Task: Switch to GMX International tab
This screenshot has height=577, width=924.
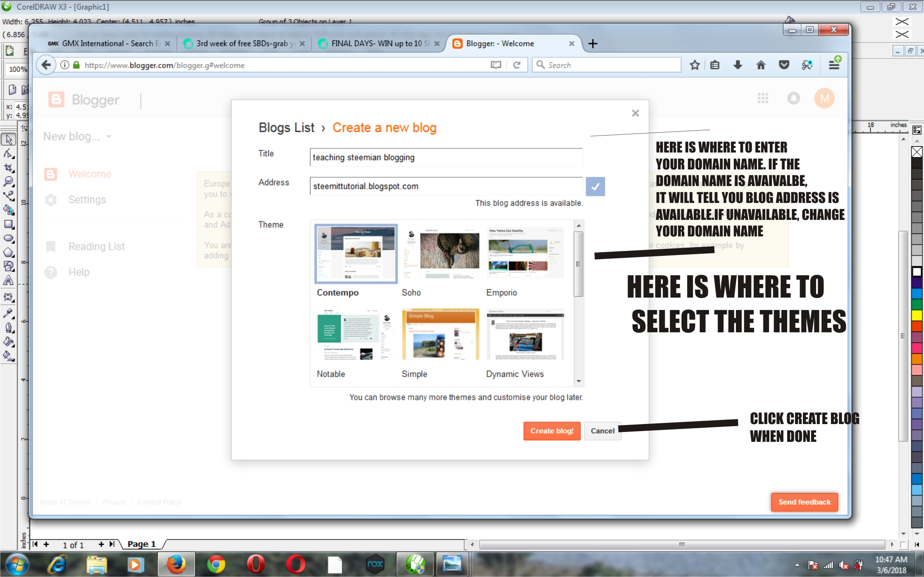Action: (109, 43)
